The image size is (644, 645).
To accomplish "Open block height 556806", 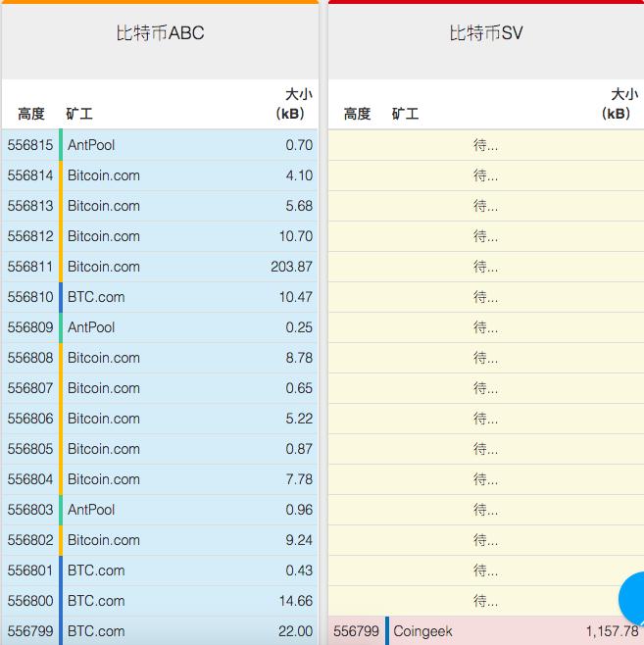I will (30, 419).
